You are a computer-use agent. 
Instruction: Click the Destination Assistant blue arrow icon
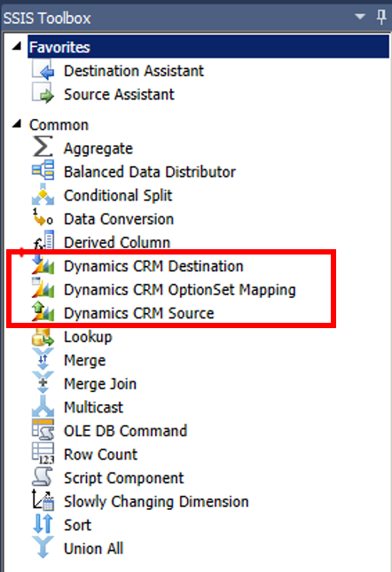[43, 70]
